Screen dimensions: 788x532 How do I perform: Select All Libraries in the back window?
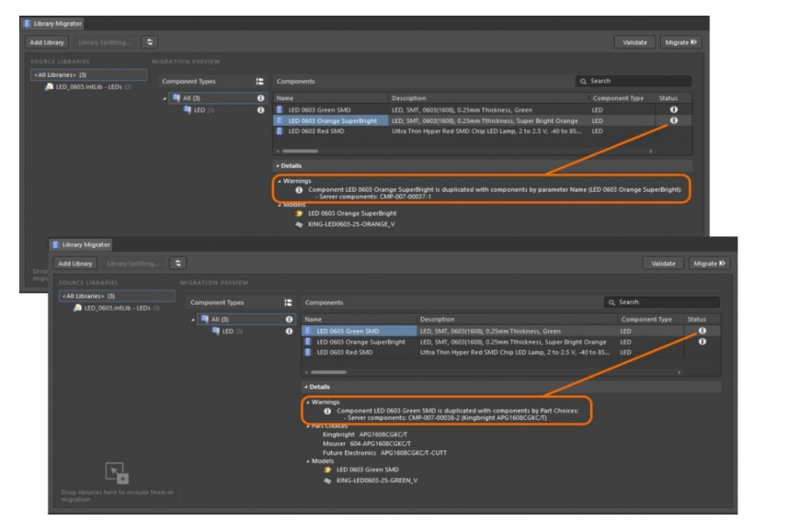[88, 74]
